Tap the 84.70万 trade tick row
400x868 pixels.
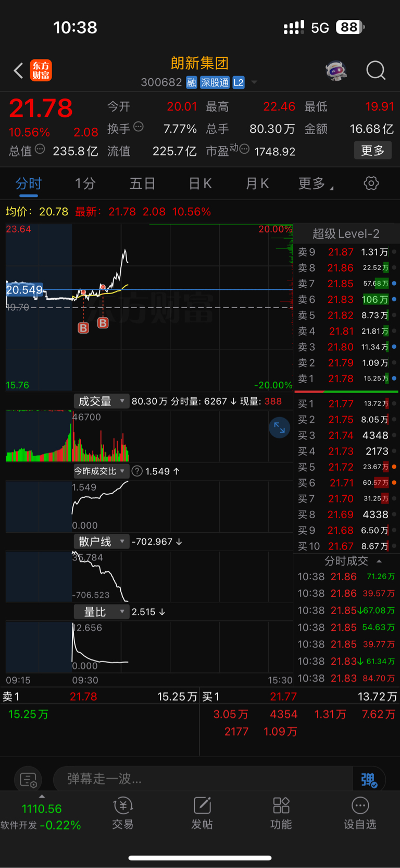pos(346,678)
